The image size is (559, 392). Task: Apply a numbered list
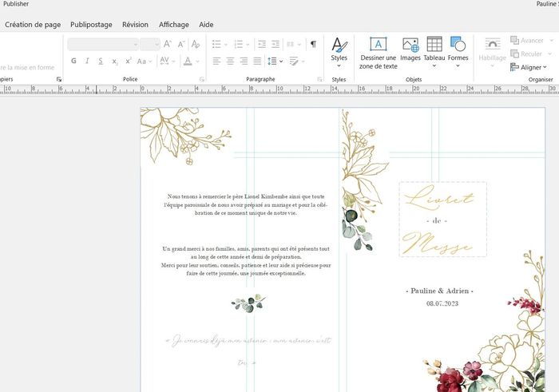(x=238, y=44)
